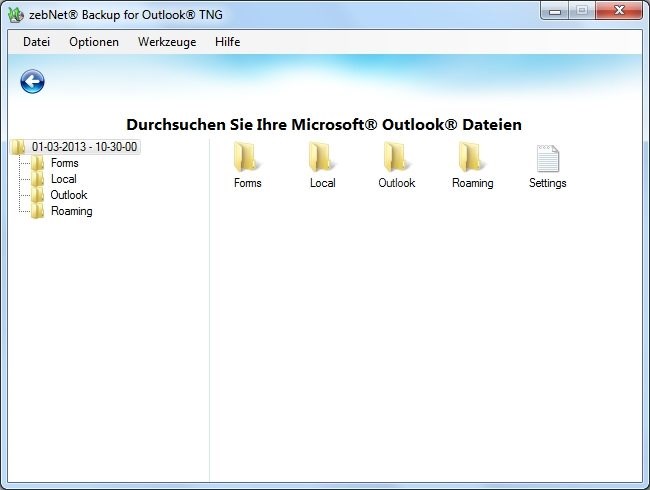Open the Hilfe menu
Screen dimensions: 650x490
(228, 42)
